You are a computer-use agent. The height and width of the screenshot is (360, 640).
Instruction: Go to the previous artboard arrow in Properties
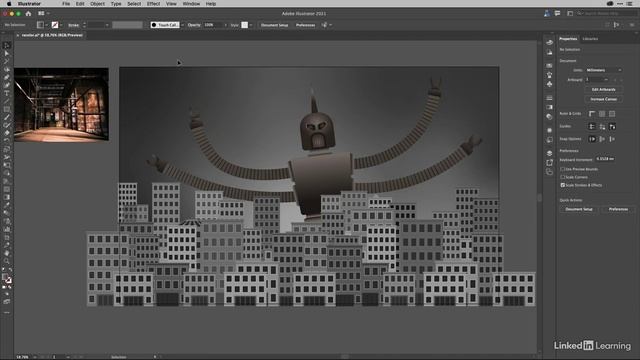[615, 80]
